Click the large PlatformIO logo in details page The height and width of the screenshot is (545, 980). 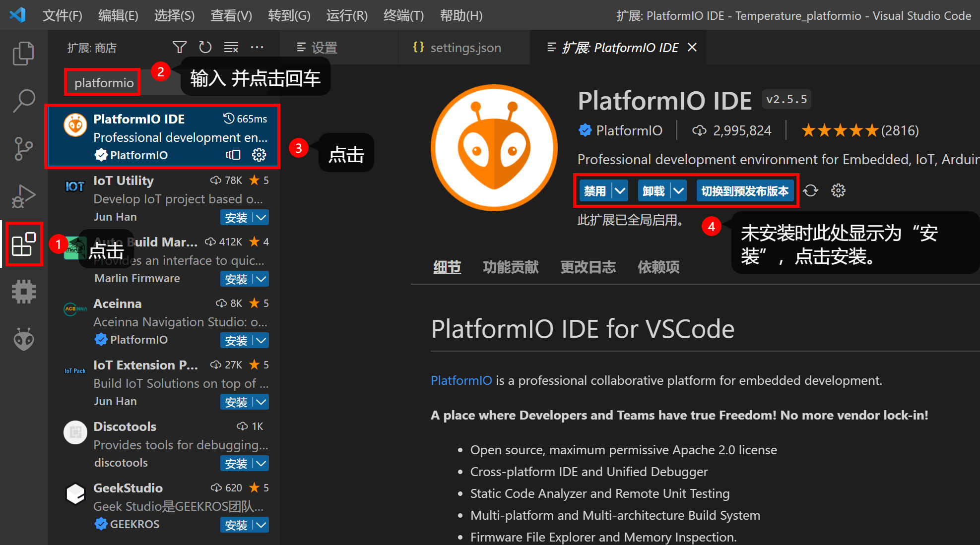[x=494, y=148]
